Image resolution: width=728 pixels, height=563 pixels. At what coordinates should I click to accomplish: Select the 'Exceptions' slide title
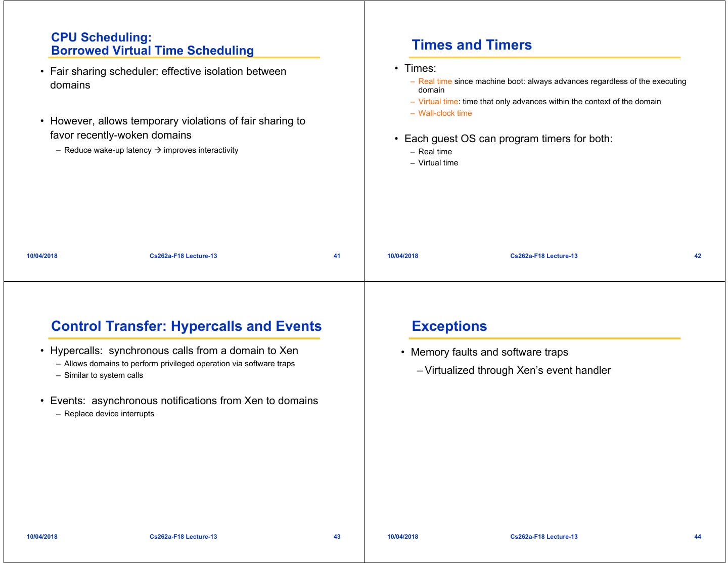click(449, 326)
